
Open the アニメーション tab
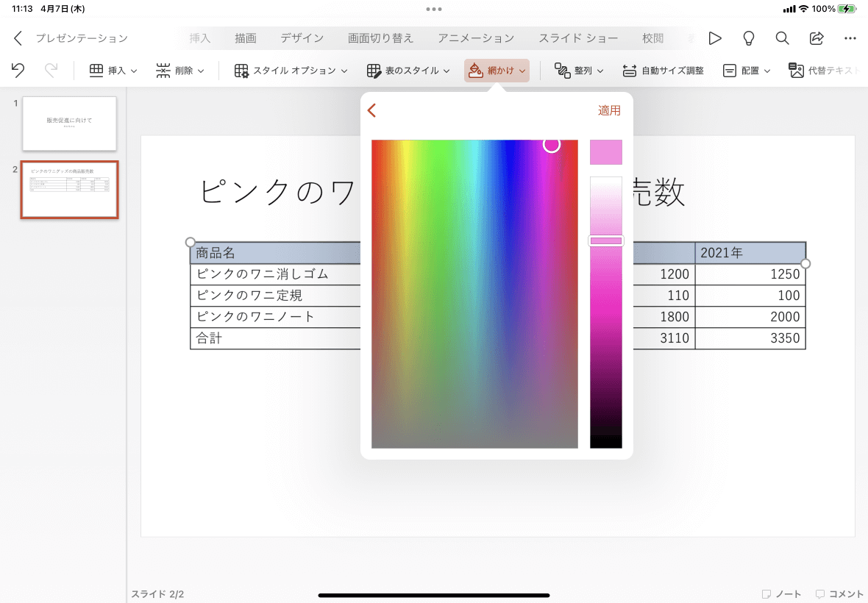[476, 38]
